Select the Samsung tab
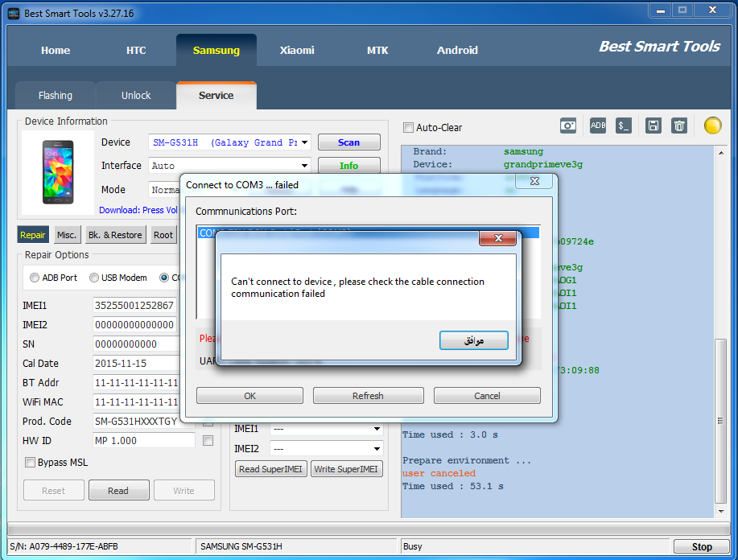Image resolution: width=738 pixels, height=560 pixels. 216,51
